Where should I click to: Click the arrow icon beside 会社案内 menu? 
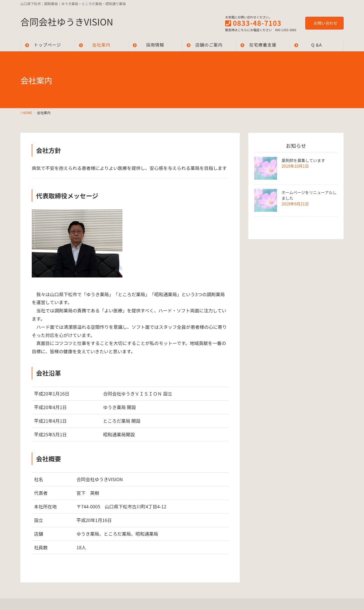(81, 45)
